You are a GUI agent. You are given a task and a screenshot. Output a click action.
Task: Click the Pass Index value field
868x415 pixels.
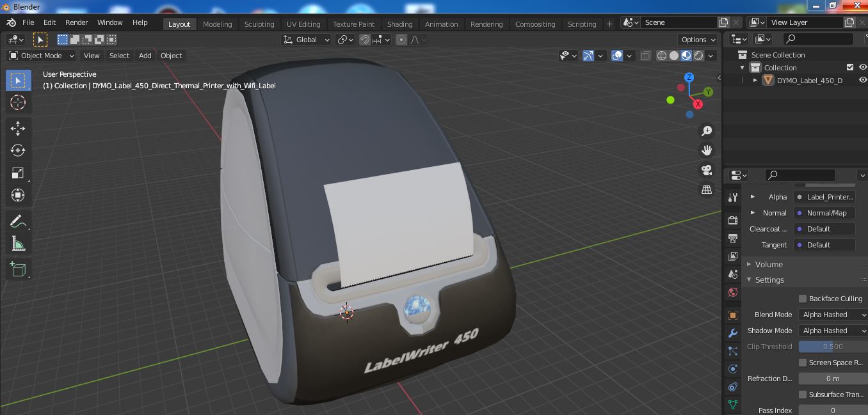point(833,411)
